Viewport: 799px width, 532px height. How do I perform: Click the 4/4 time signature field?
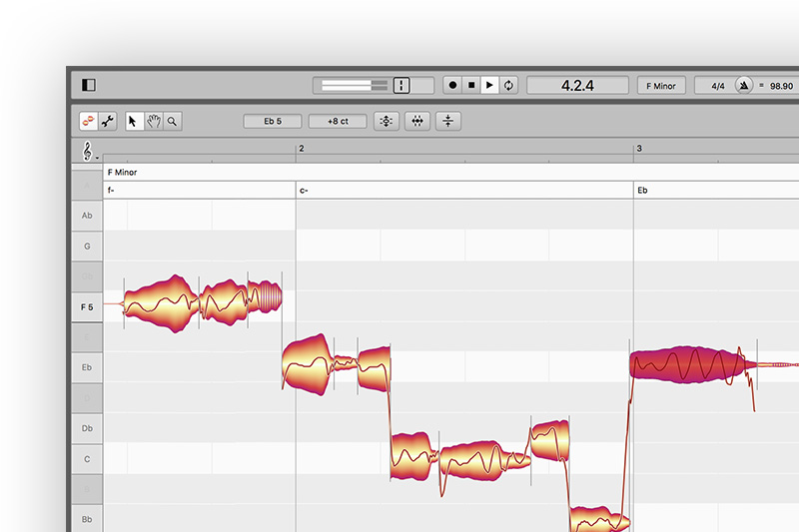pyautogui.click(x=718, y=86)
